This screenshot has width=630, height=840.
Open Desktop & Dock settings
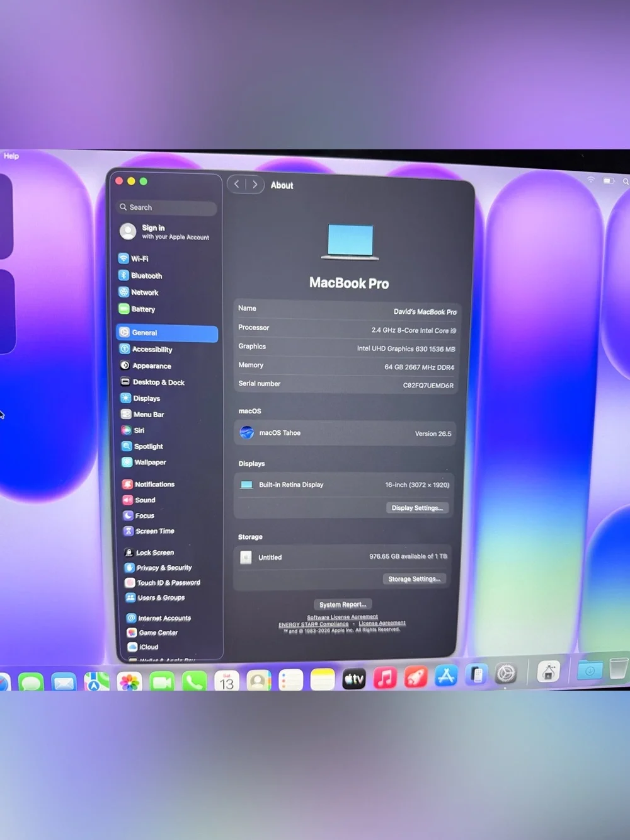152,383
